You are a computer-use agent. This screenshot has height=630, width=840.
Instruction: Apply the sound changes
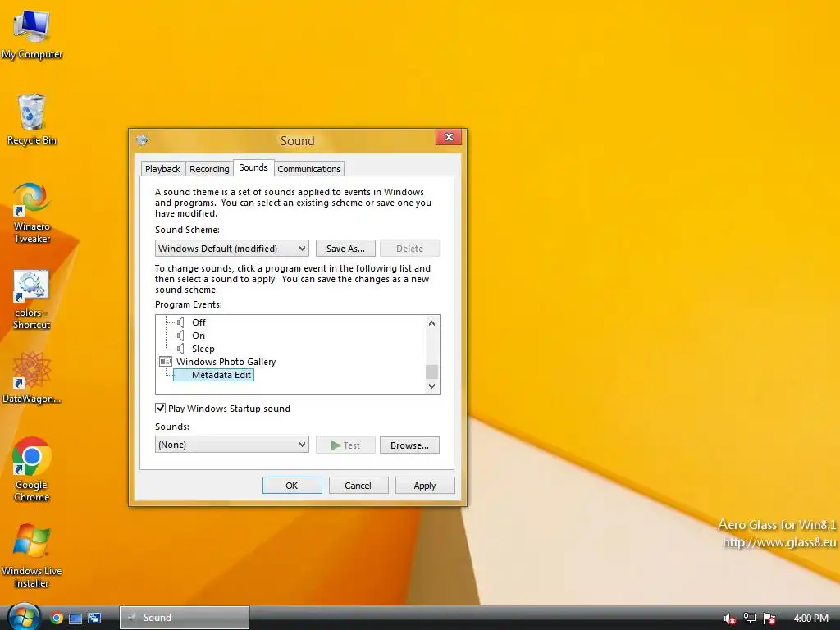click(x=425, y=486)
